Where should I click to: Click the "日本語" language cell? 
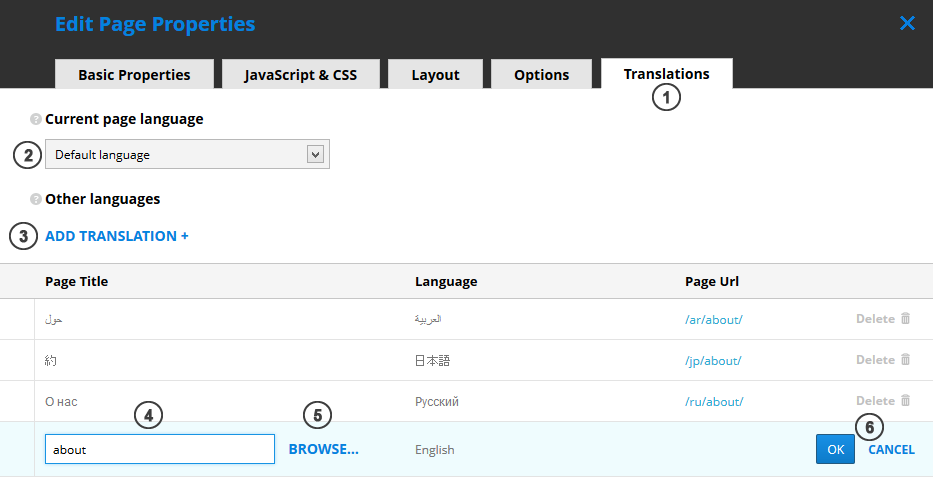[x=433, y=360]
